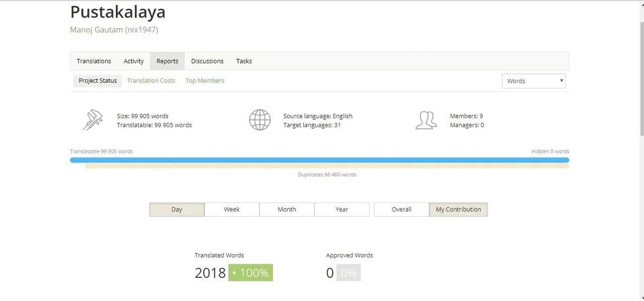Show Overall contribution stats

coord(401,210)
